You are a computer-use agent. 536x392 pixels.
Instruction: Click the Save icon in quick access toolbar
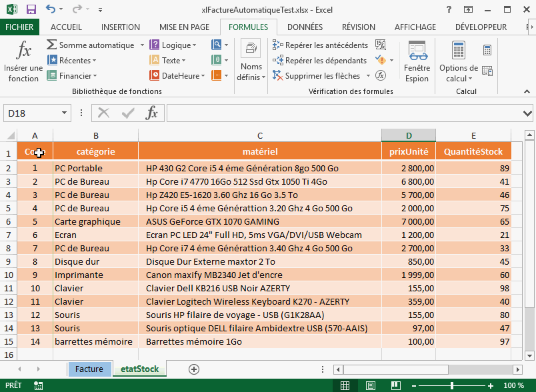point(31,9)
